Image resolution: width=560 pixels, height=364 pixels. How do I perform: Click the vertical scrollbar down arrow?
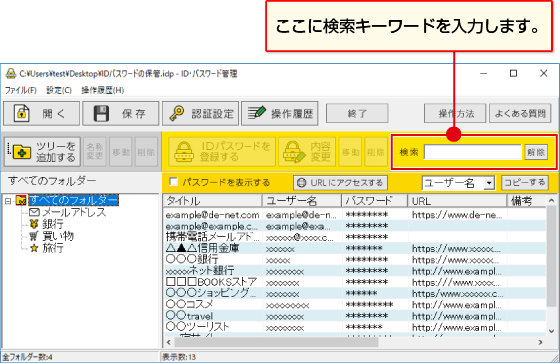(x=551, y=331)
